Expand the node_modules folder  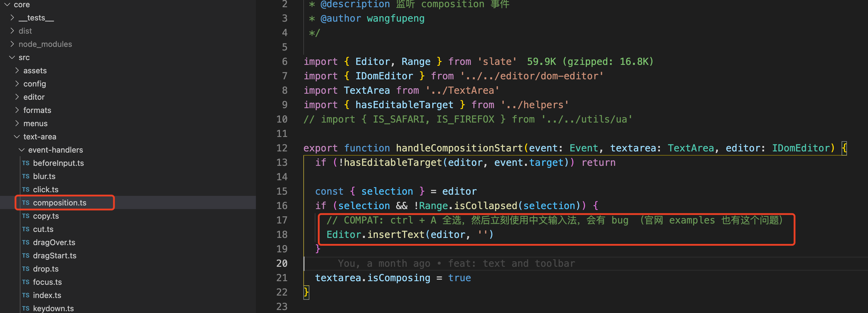coord(45,44)
